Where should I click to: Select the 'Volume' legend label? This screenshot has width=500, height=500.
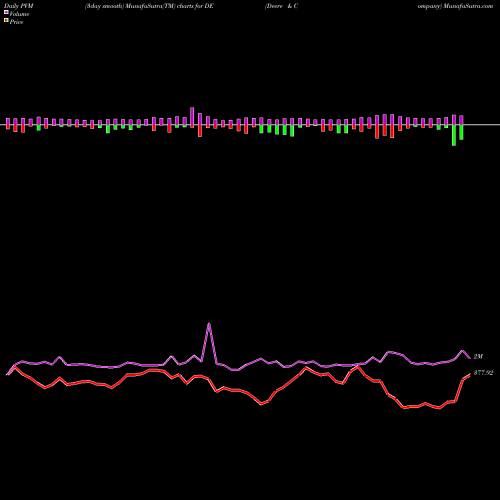click(19, 14)
